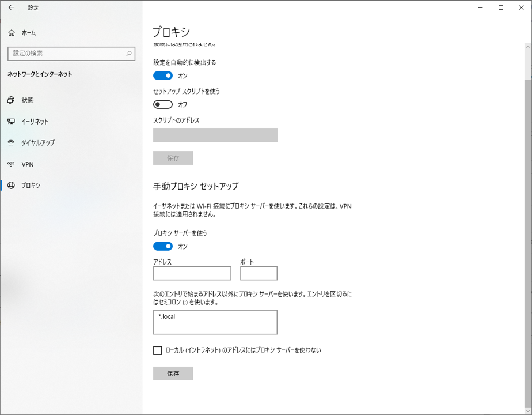The width and height of the screenshot is (532, 415).
Task: Select the ダイヤルアップ dial-up icon
Action: coord(11,142)
